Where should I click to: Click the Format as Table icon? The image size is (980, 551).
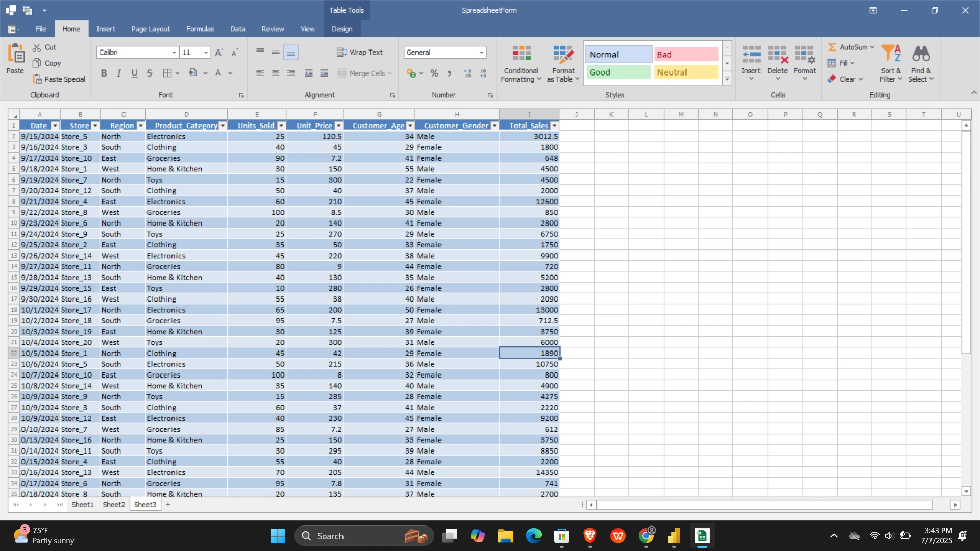click(563, 54)
